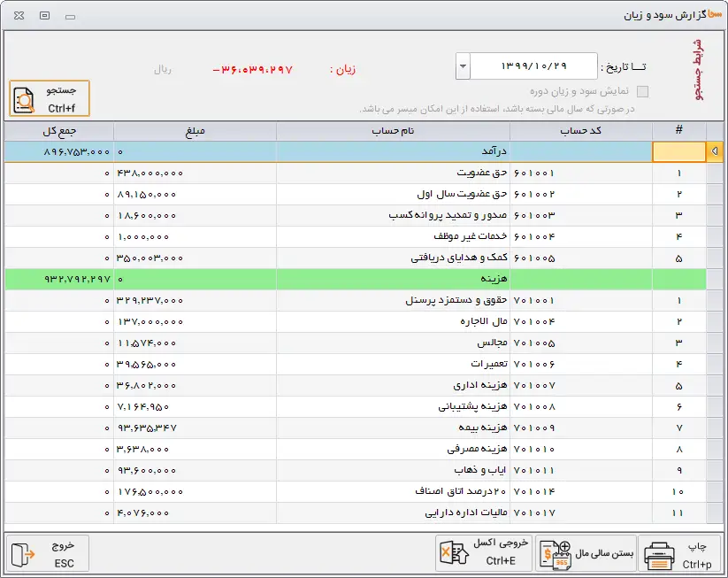Click the printer icon on the چاپ button

[660, 555]
